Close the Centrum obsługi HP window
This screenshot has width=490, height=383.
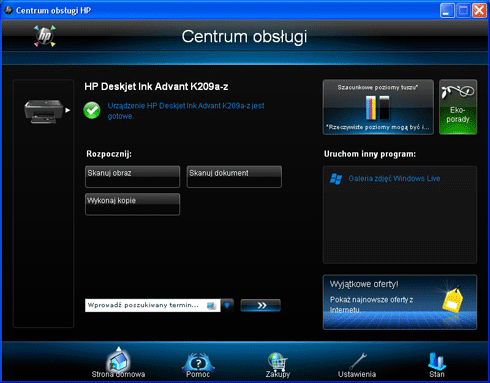point(479,10)
